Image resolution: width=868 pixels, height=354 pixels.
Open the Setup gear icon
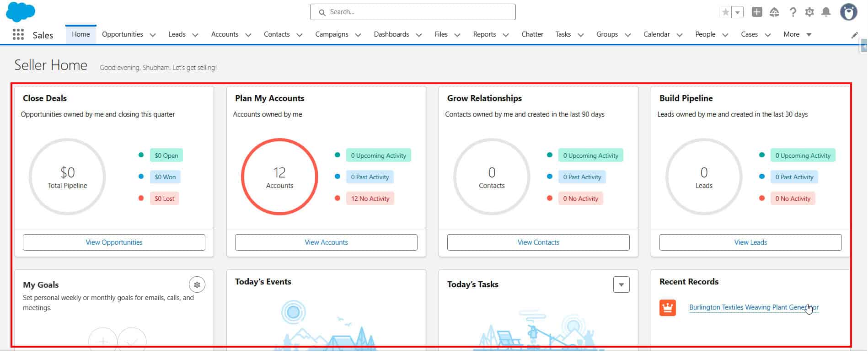tap(809, 12)
